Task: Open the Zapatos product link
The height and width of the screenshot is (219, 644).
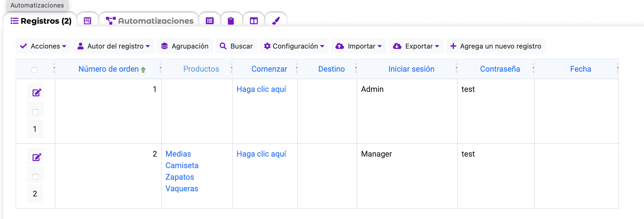Action: tap(180, 177)
